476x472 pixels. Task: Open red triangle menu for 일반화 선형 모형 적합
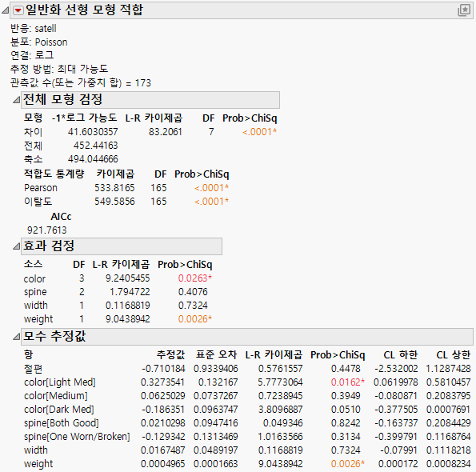(18, 10)
